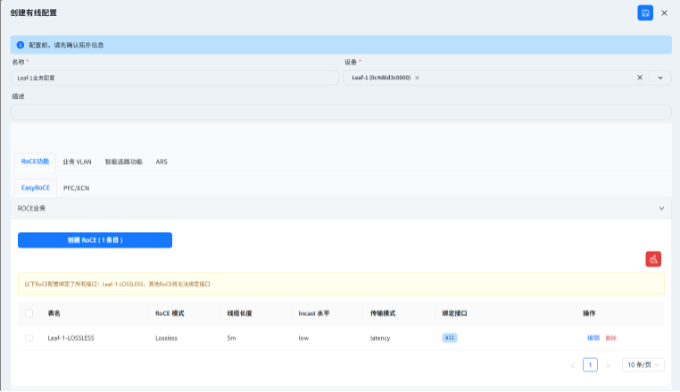Focus the name input field

pos(175,78)
